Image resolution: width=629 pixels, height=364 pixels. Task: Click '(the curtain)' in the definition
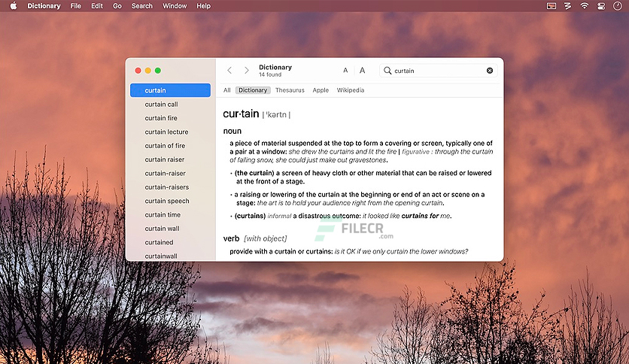(254, 173)
